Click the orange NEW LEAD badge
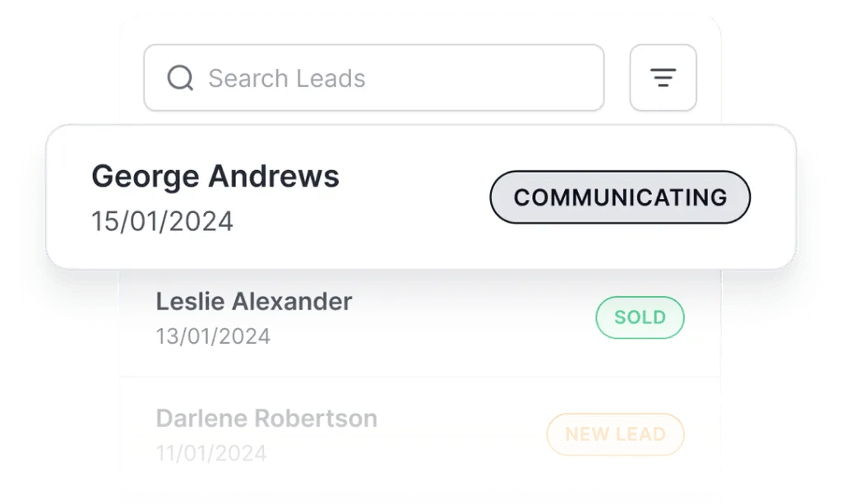 tap(615, 434)
